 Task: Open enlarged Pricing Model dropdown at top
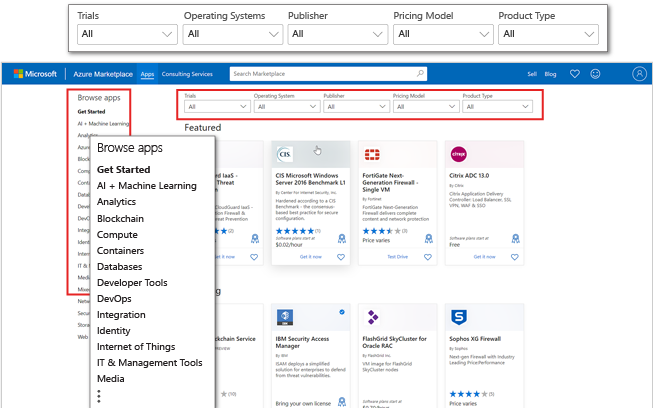[443, 34]
